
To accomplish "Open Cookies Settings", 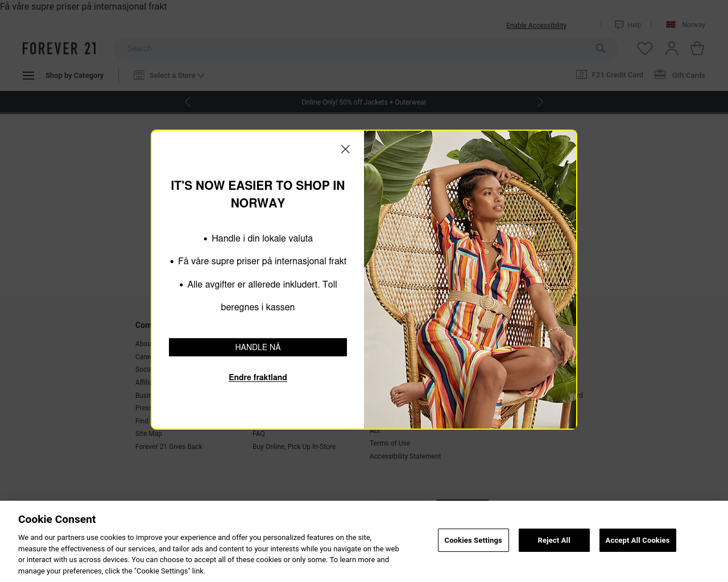I will (473, 540).
